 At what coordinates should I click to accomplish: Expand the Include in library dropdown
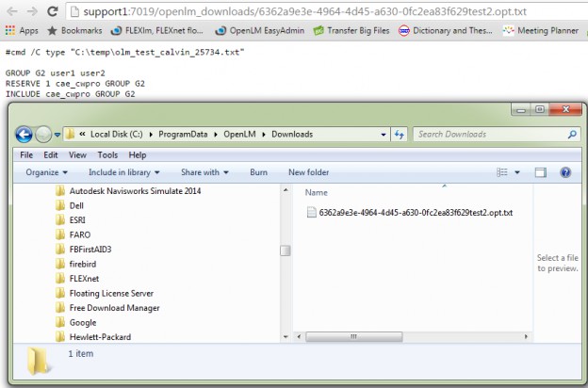pyautogui.click(x=124, y=172)
